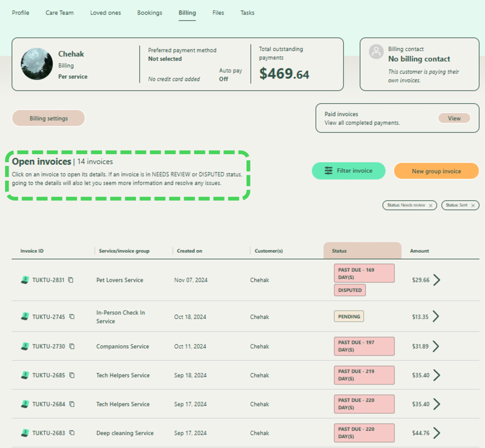485x448 pixels.
Task: Click Chehak's profile picture
Action: (37, 64)
